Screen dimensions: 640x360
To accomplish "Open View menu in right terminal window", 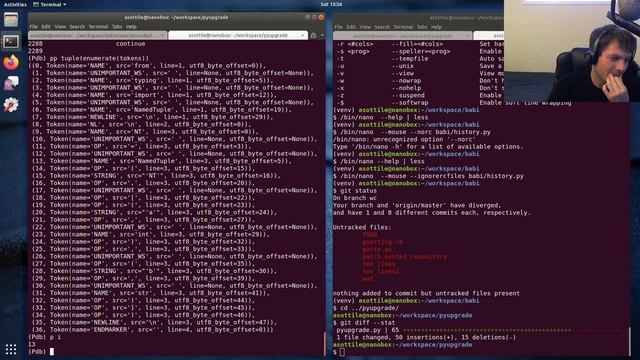I will [x=365, y=27].
